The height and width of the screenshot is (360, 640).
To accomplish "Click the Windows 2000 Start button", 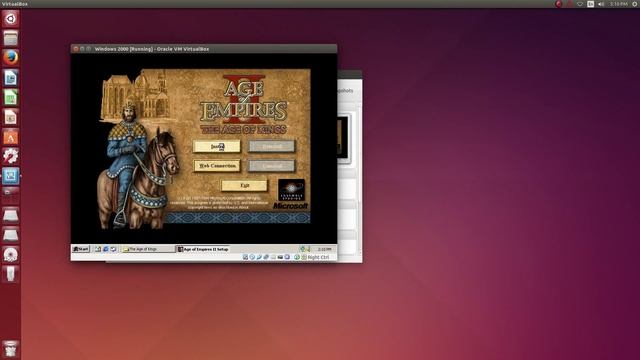I will point(81,249).
